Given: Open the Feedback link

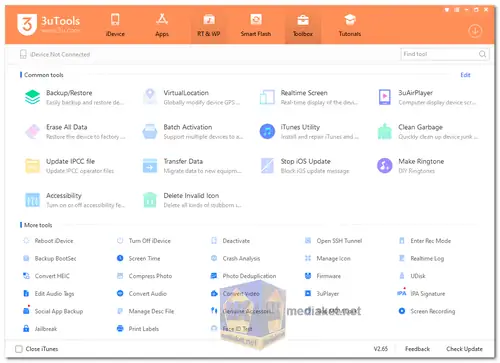Looking at the screenshot, I should [x=417, y=349].
